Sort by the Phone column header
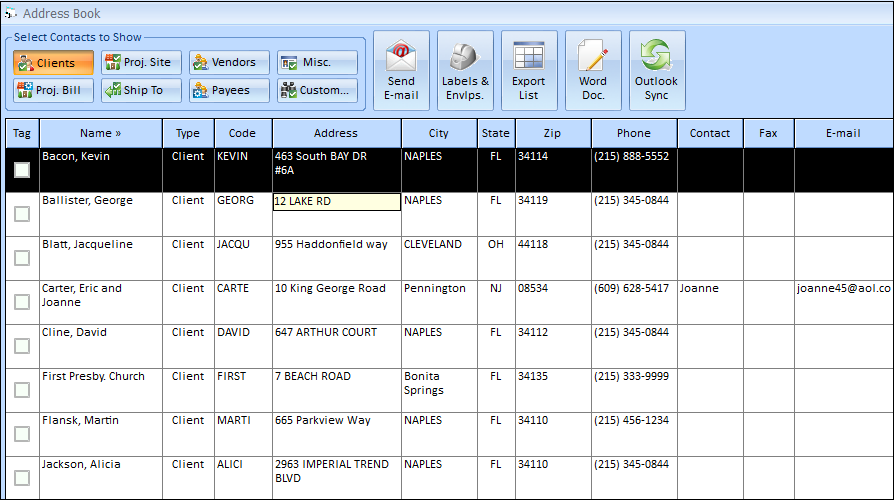The width and height of the screenshot is (894, 500). [634, 133]
